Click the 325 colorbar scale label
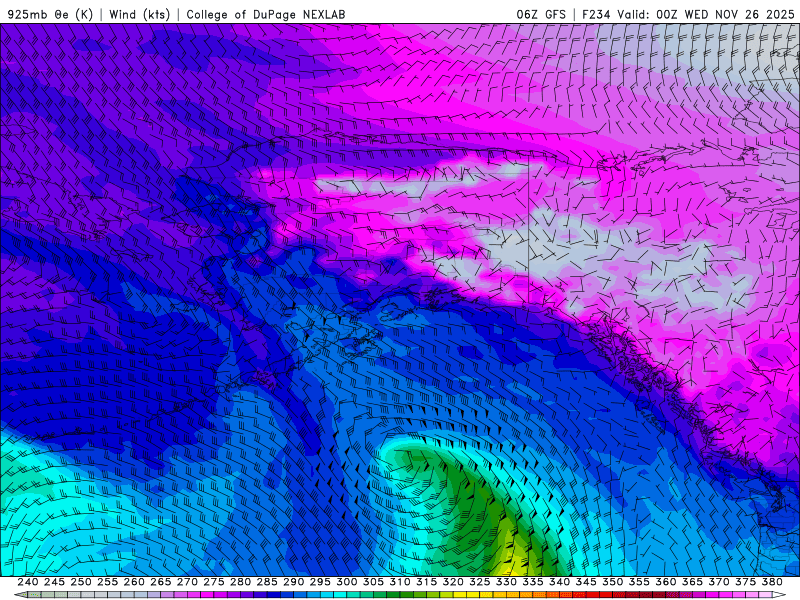This screenshot has width=800, height=600. (x=479, y=582)
